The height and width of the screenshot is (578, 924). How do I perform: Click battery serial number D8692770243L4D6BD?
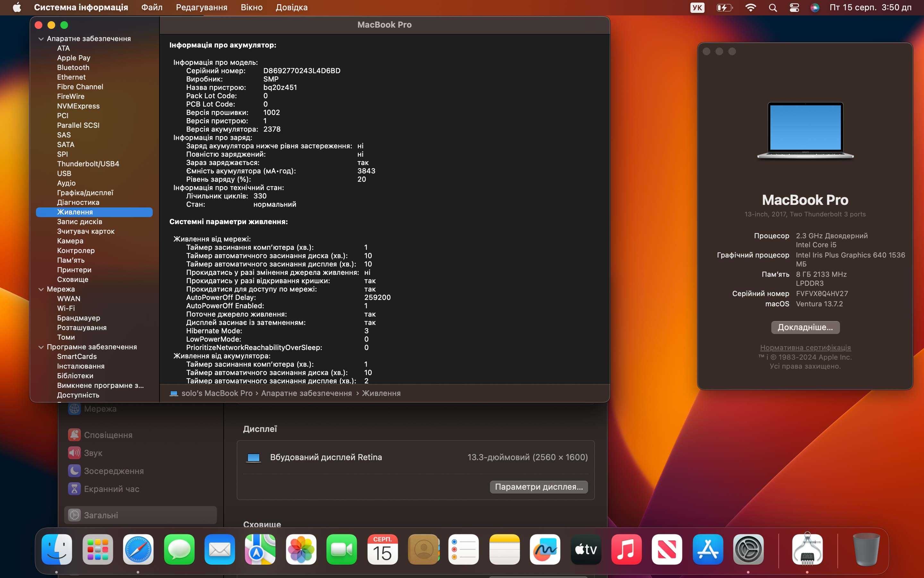point(302,71)
